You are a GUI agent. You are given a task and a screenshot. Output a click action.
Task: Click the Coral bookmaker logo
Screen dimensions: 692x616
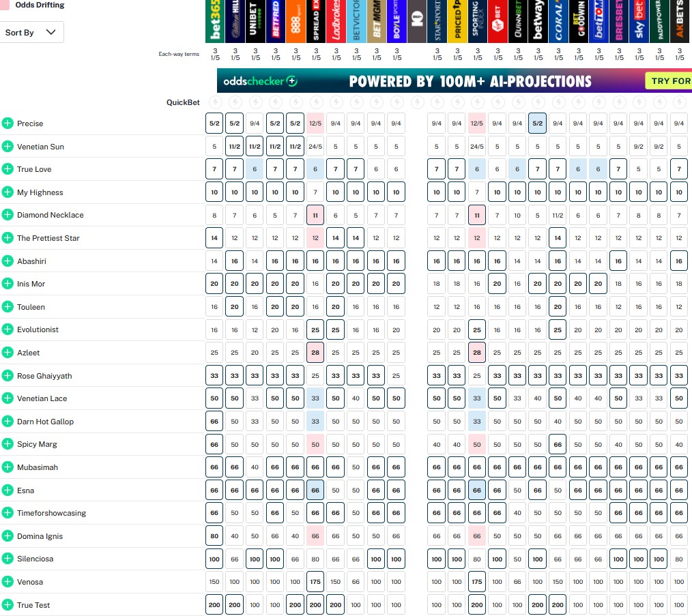[x=558, y=22]
